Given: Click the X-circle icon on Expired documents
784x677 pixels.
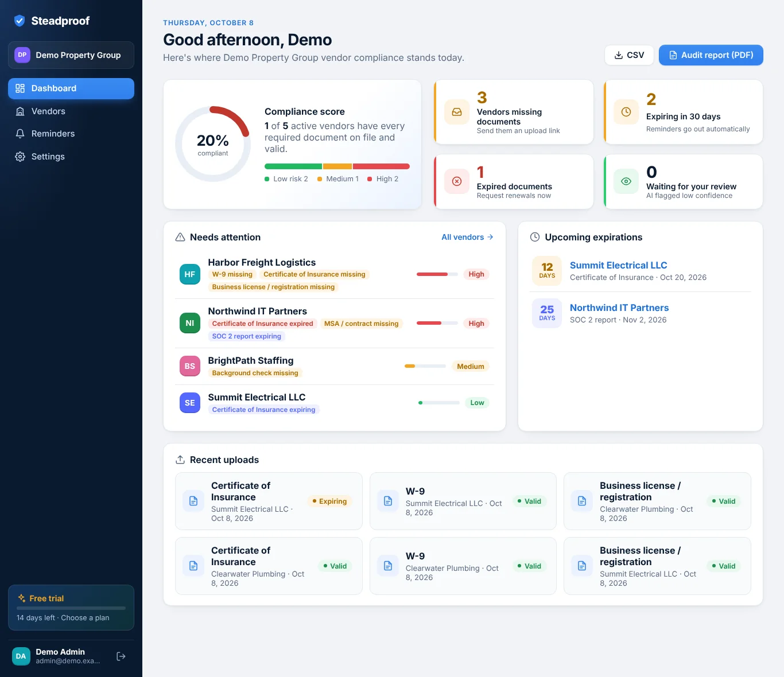Looking at the screenshot, I should [x=457, y=181].
